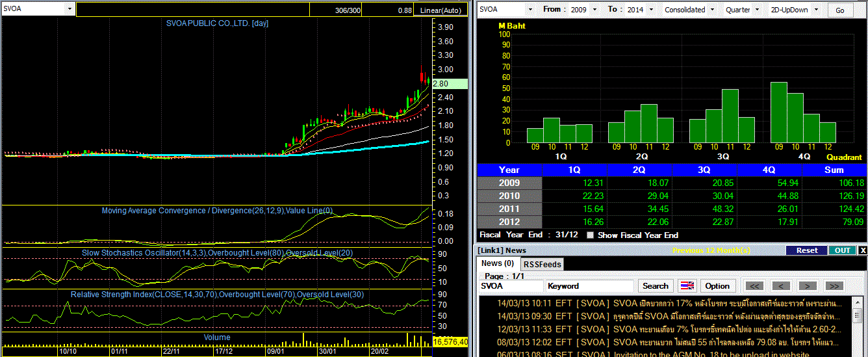
Task: Click the 2012 1Q value 16.26
Action: coord(593,222)
